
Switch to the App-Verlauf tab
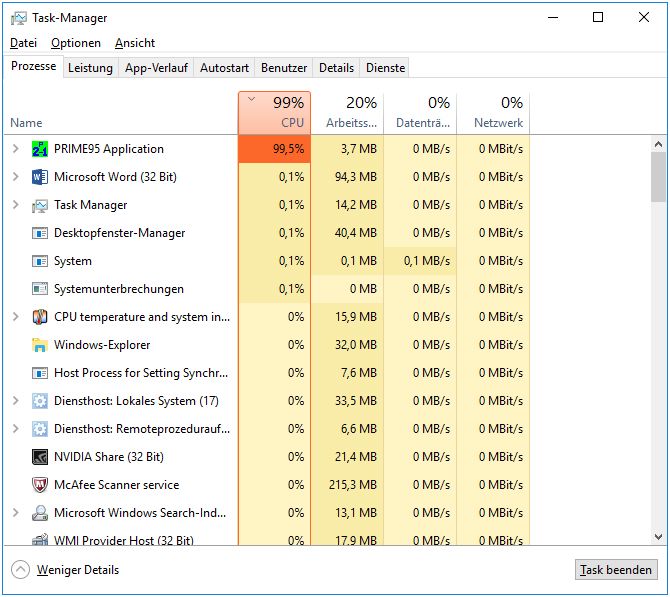156,68
